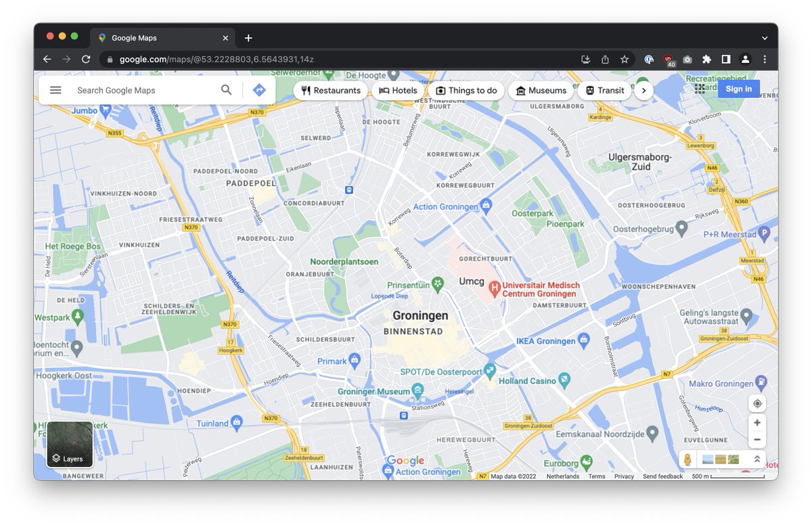The width and height of the screenshot is (812, 525).
Task: Click the Transit train icon
Action: [x=589, y=90]
